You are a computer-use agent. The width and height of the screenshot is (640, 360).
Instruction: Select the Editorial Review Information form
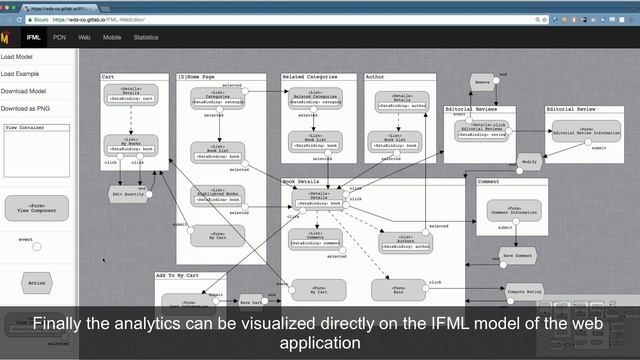[586, 131]
